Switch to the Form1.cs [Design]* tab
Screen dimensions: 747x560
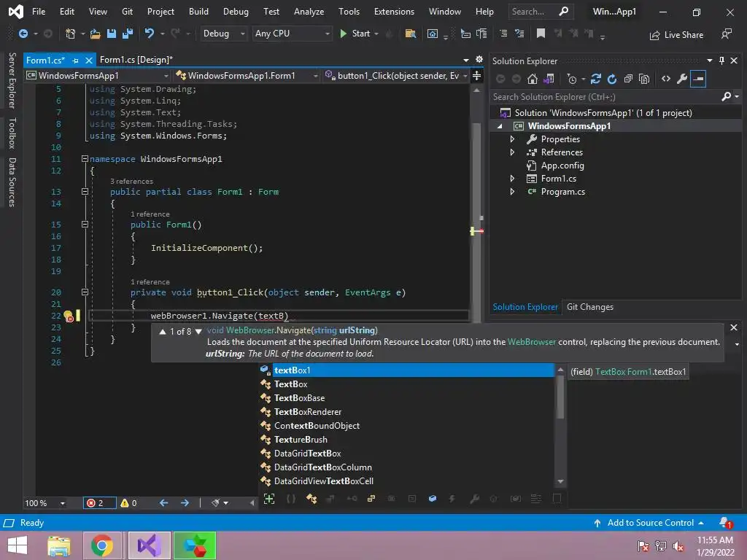tap(136, 60)
